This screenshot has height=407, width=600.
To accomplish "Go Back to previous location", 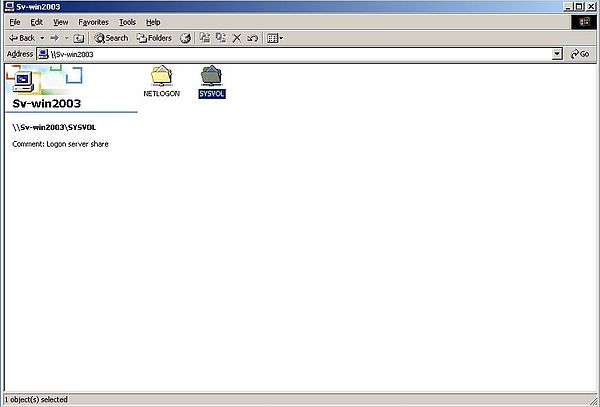I will (x=22, y=38).
